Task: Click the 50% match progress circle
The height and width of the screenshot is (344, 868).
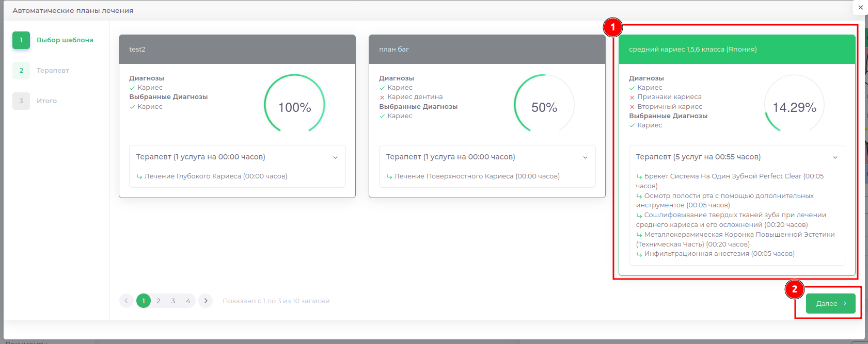Action: (544, 107)
